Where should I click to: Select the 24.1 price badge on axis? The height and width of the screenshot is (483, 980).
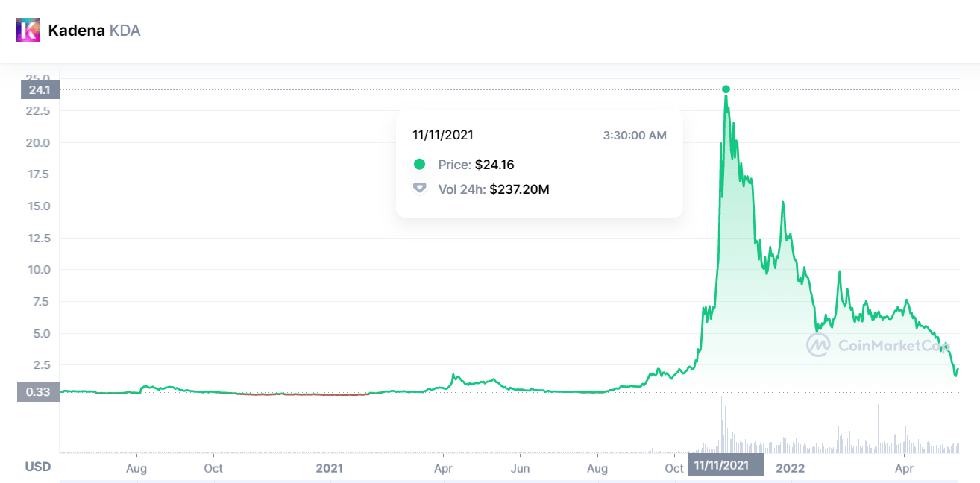39,90
